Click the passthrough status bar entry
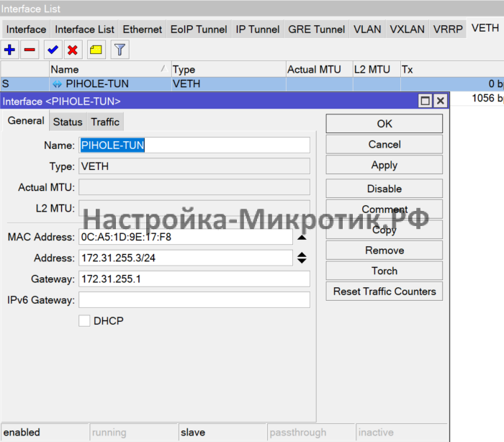504x442 pixels. tap(311, 433)
